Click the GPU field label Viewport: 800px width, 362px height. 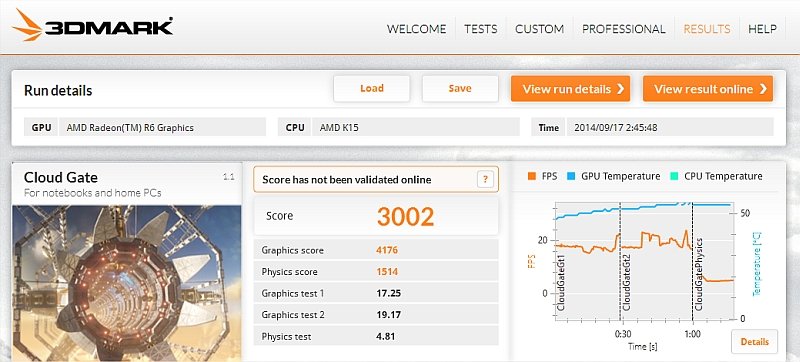click(x=41, y=127)
